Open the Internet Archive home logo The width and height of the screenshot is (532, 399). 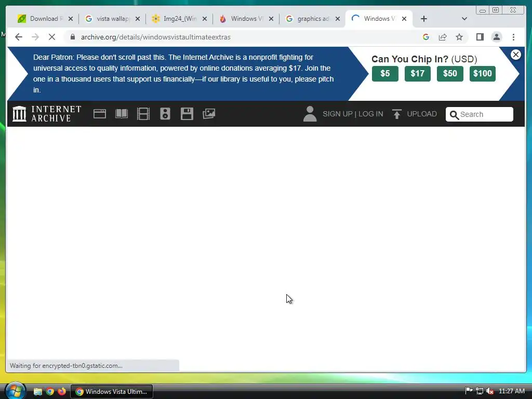click(x=47, y=114)
